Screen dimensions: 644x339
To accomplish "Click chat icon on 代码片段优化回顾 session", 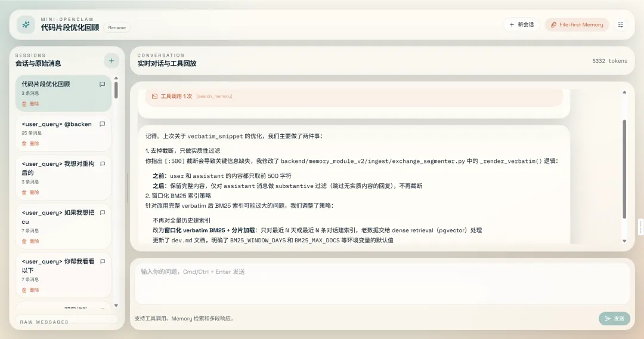I will pyautogui.click(x=103, y=84).
